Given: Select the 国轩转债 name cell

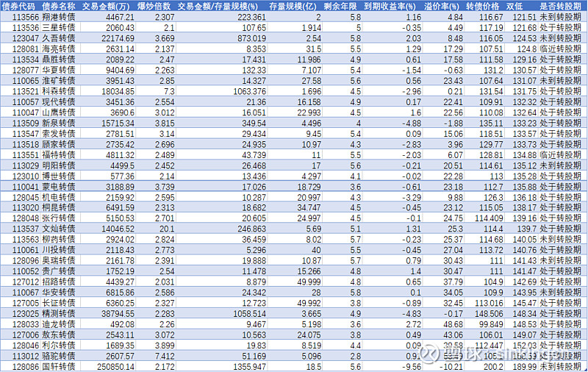Looking at the screenshot, I should [x=58, y=366].
